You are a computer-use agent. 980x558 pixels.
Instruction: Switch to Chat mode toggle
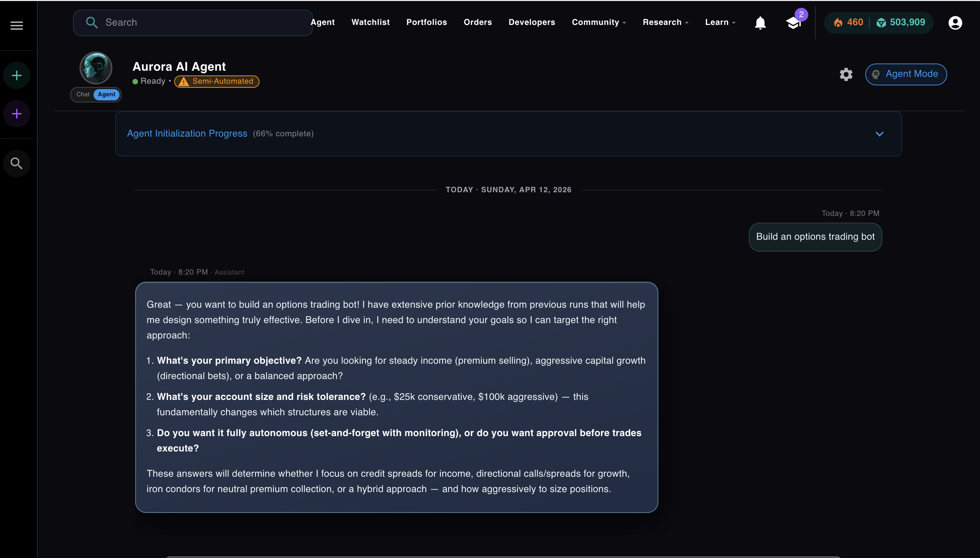coord(83,94)
